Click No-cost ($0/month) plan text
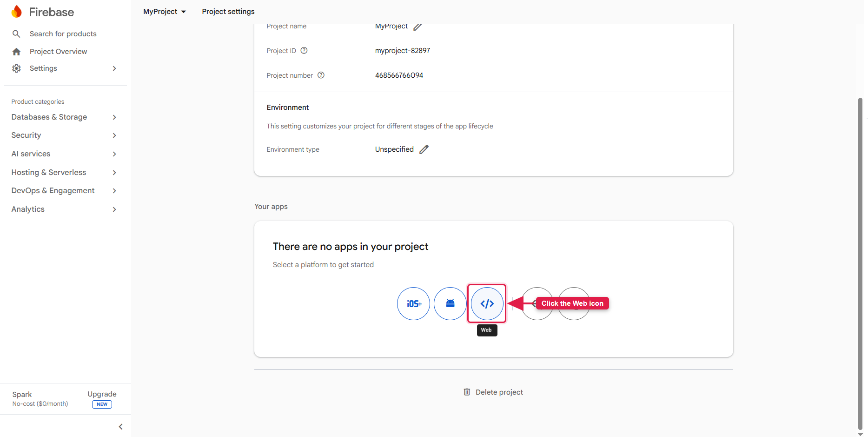868x437 pixels. pyautogui.click(x=40, y=404)
